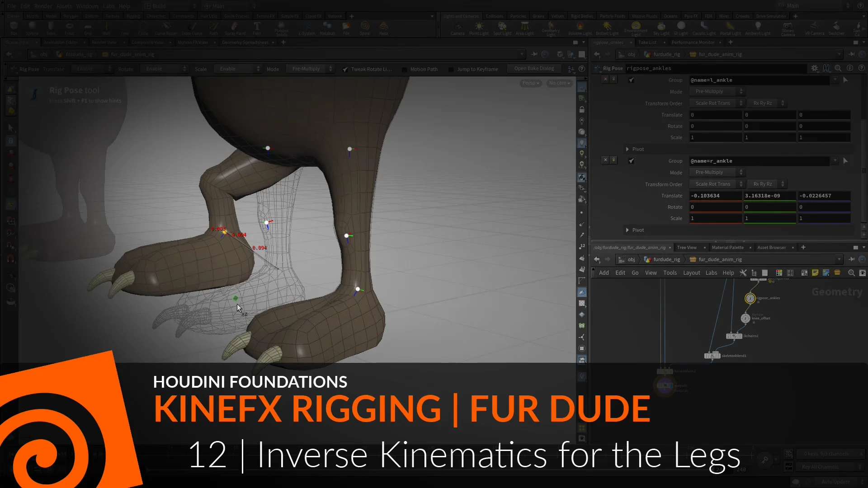Remove the l_ankle transform entry with X
Image resolution: width=868 pixels, height=488 pixels.
pos(605,79)
